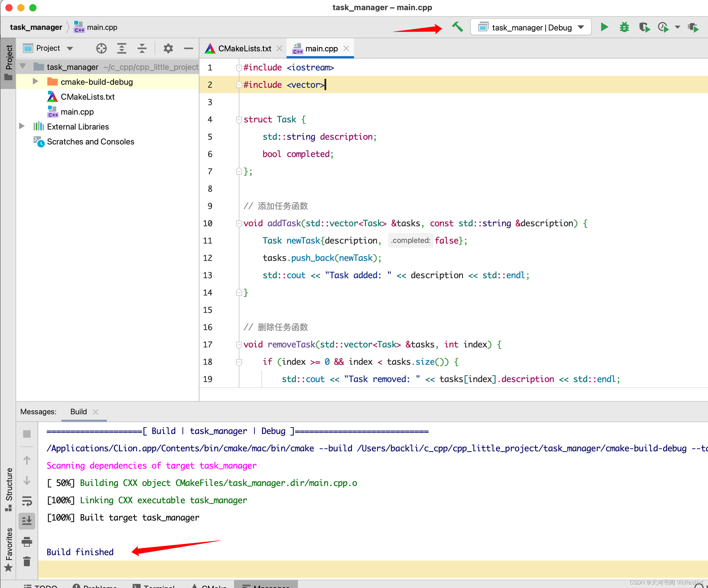Click the cmake build command path line

(376, 448)
